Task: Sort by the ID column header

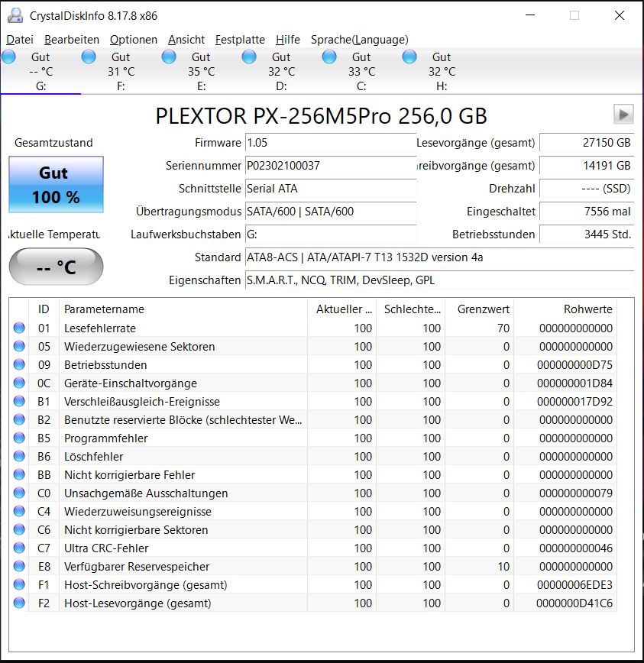Action: (x=44, y=309)
